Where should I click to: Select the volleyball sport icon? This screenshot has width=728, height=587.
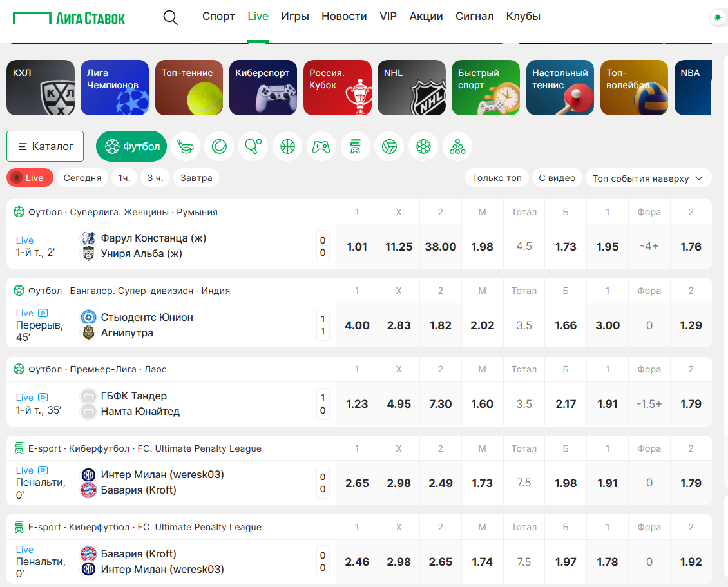[x=389, y=147]
